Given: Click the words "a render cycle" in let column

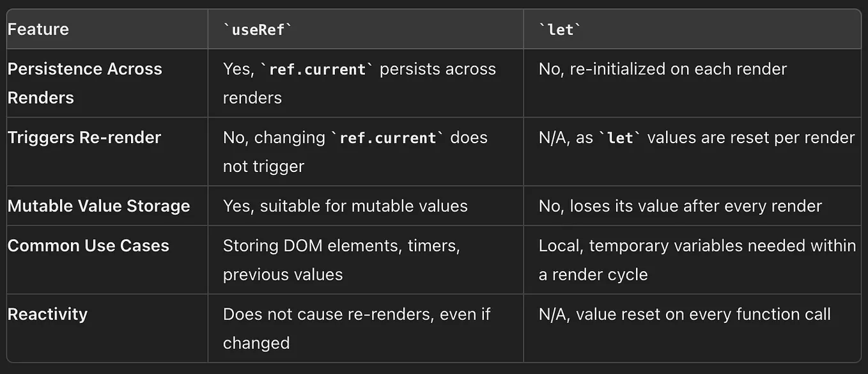Looking at the screenshot, I should 593,274.
